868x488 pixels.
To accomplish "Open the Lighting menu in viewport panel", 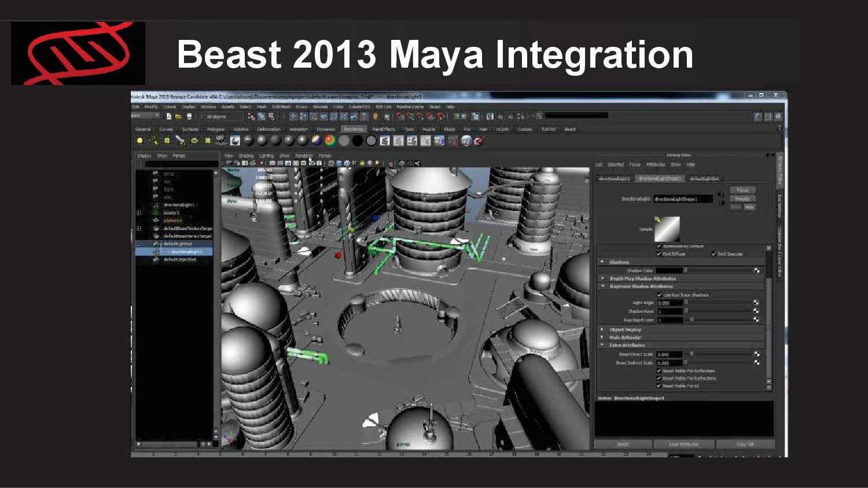I will (266, 156).
